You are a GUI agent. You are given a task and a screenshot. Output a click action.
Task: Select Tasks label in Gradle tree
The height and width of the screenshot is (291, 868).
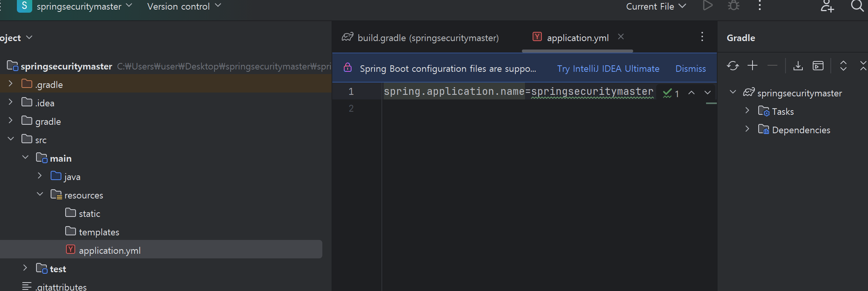(x=783, y=112)
